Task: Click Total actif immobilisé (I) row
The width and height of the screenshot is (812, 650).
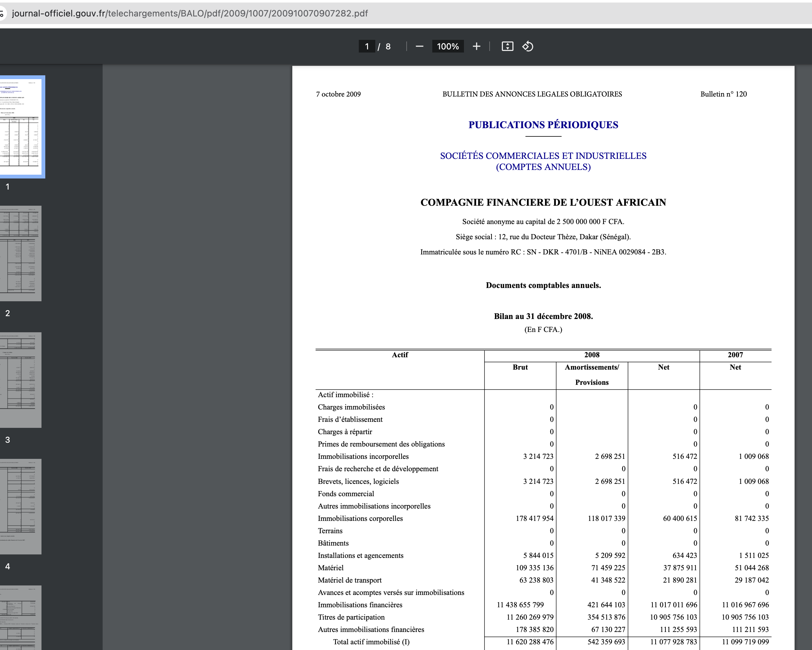Action: 371,642
